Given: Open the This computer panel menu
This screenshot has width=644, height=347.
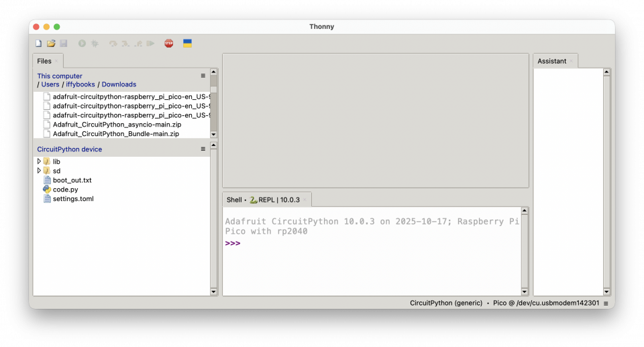Looking at the screenshot, I should click(203, 76).
